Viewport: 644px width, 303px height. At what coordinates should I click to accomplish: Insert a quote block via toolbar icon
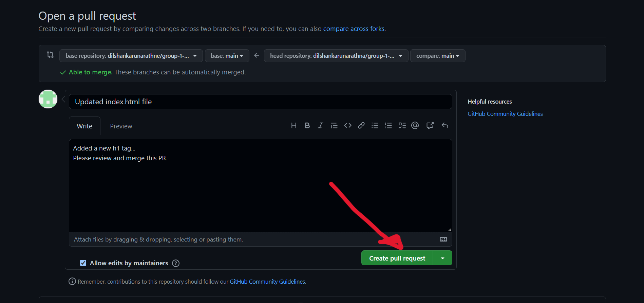click(334, 126)
